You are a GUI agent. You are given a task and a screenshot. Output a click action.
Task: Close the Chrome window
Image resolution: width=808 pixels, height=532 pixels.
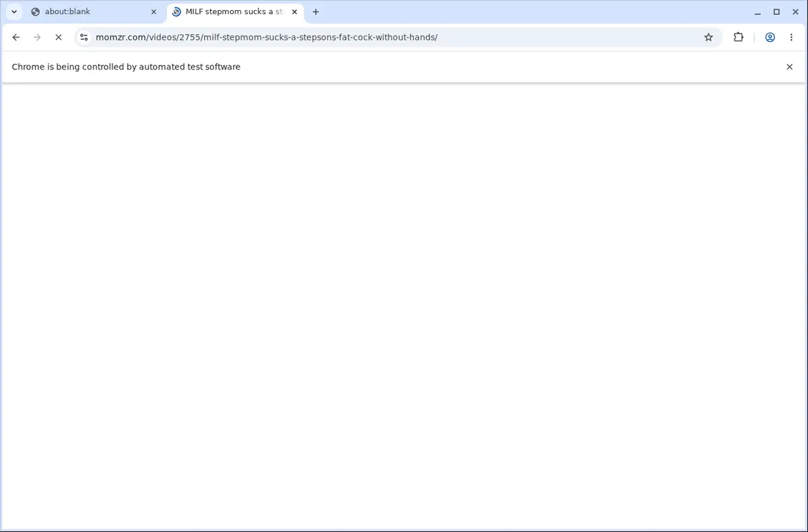point(795,11)
